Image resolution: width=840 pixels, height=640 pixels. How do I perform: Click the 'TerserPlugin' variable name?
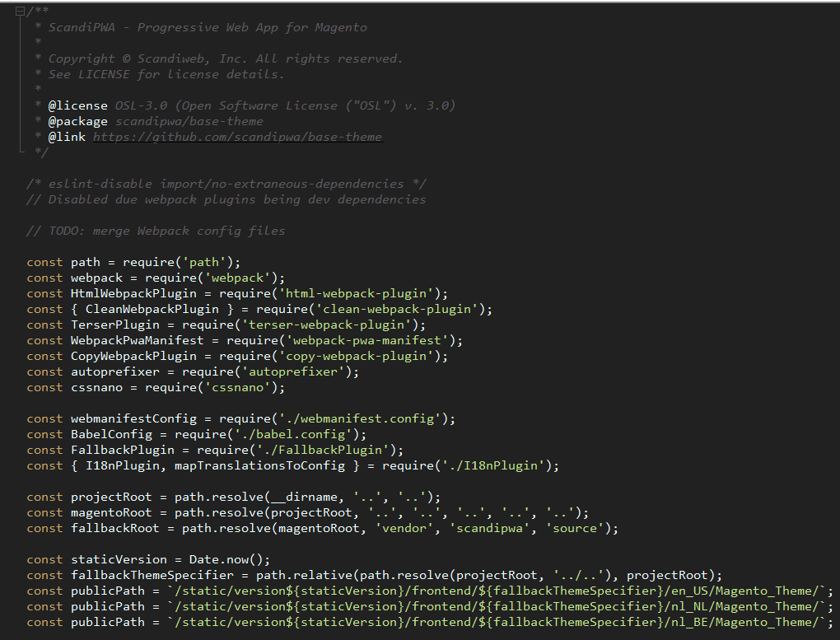coord(115,325)
